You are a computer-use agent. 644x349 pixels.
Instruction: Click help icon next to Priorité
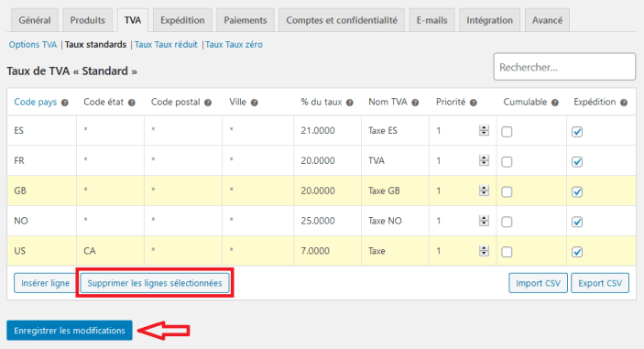pos(474,103)
